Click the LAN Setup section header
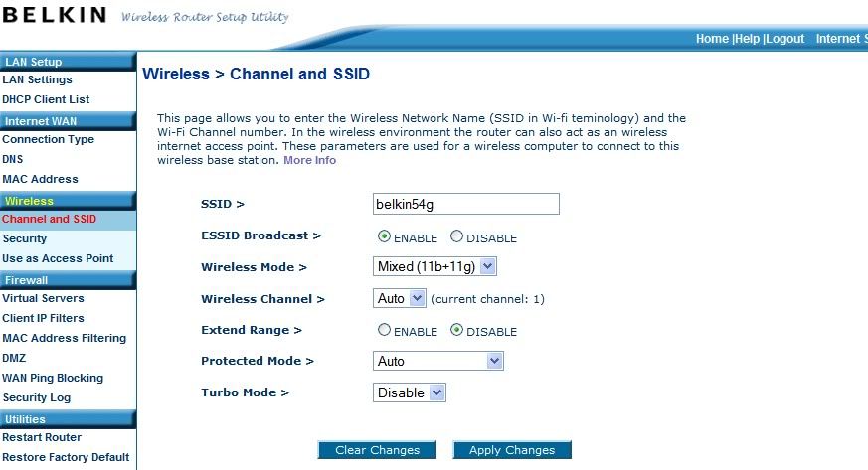Screen dimensions: 868x470 pyautogui.click(x=68, y=62)
